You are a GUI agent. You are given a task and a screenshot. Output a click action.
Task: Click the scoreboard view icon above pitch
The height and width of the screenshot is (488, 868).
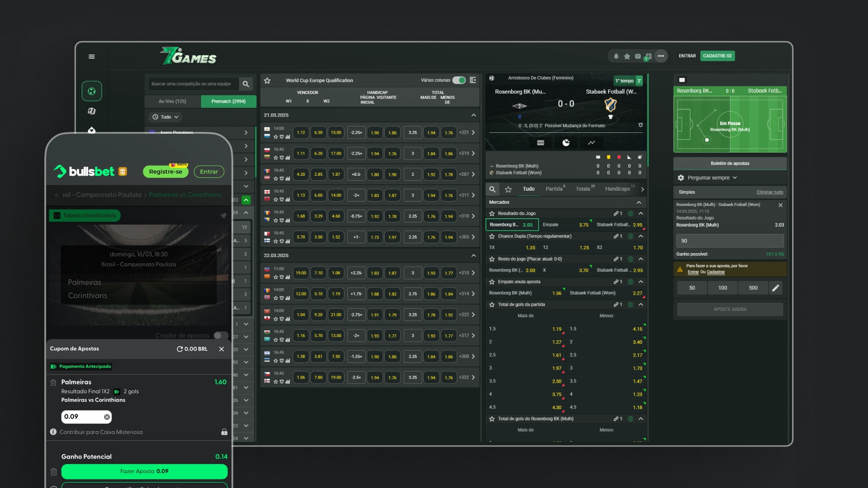pos(682,80)
